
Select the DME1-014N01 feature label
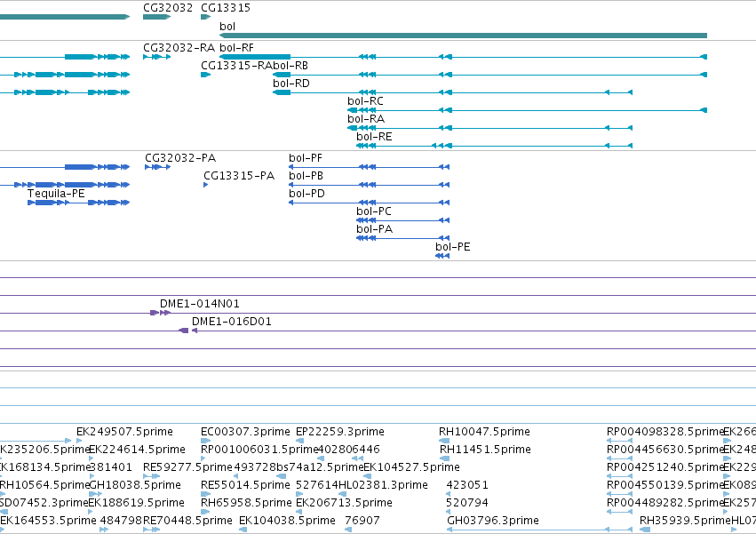[x=200, y=304]
